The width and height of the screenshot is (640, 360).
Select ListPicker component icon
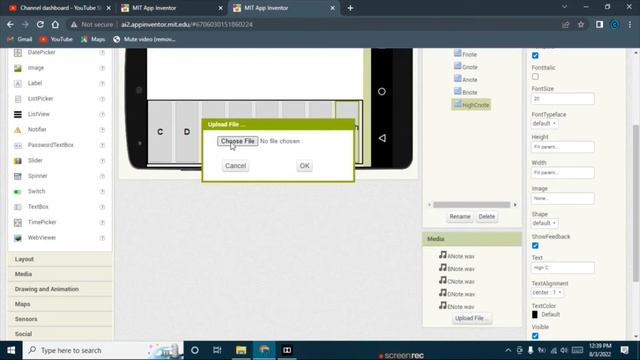(x=18, y=99)
